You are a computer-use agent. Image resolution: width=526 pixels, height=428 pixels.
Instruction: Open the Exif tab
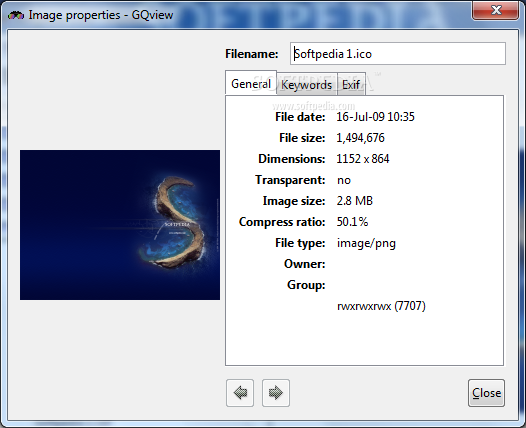tap(351, 85)
